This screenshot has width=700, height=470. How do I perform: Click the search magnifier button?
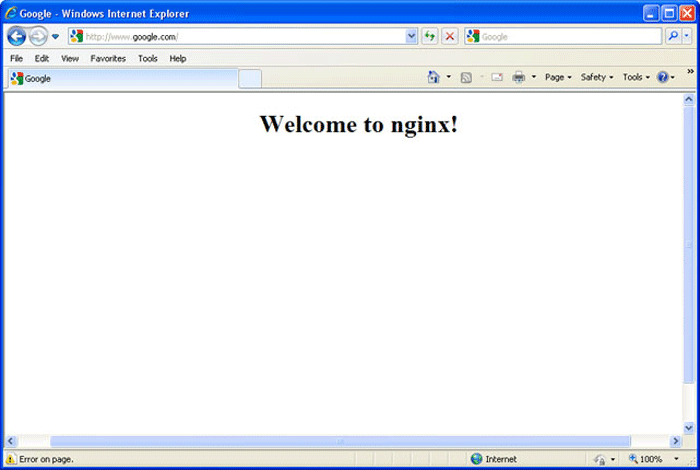point(672,36)
